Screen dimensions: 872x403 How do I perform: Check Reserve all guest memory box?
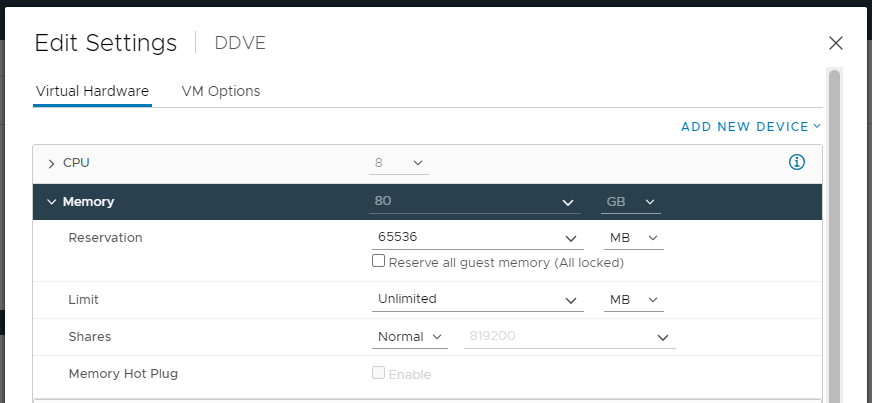(379, 261)
